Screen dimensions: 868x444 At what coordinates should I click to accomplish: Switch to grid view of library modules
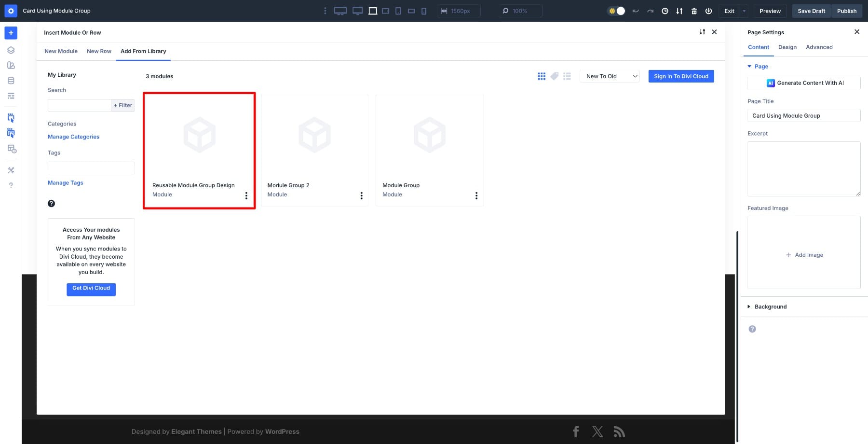[542, 76]
